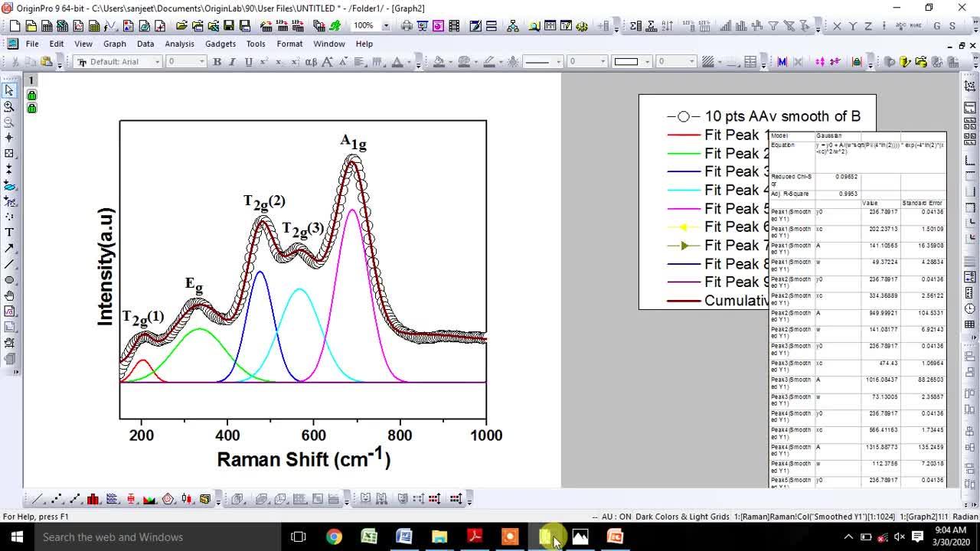Save the current project
This screenshot has height=551, width=980.
click(229, 25)
